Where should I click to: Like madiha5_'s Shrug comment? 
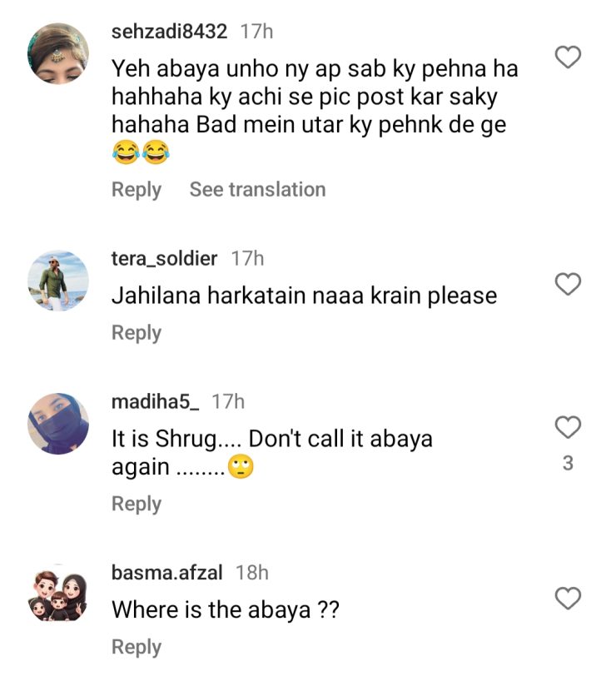tap(568, 428)
